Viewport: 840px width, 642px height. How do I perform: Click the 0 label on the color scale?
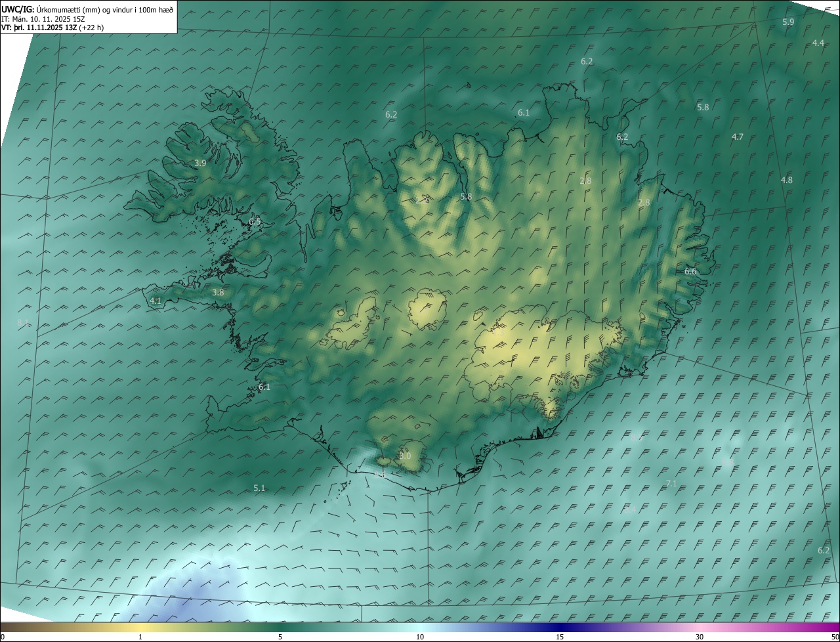[x=3, y=637]
